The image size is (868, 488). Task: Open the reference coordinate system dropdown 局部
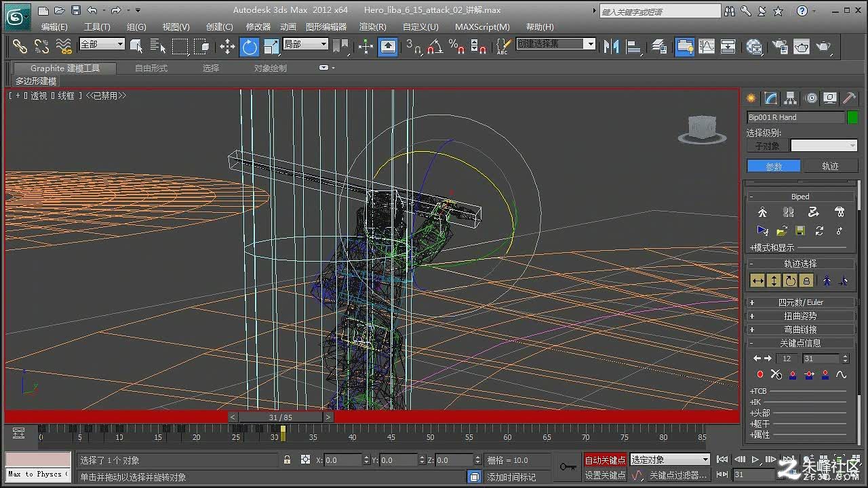[x=305, y=44]
